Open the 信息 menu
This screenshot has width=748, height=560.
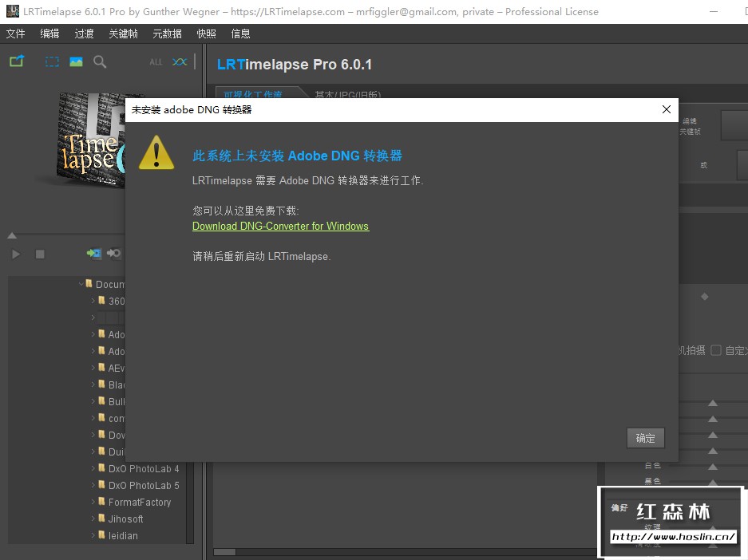pos(240,34)
